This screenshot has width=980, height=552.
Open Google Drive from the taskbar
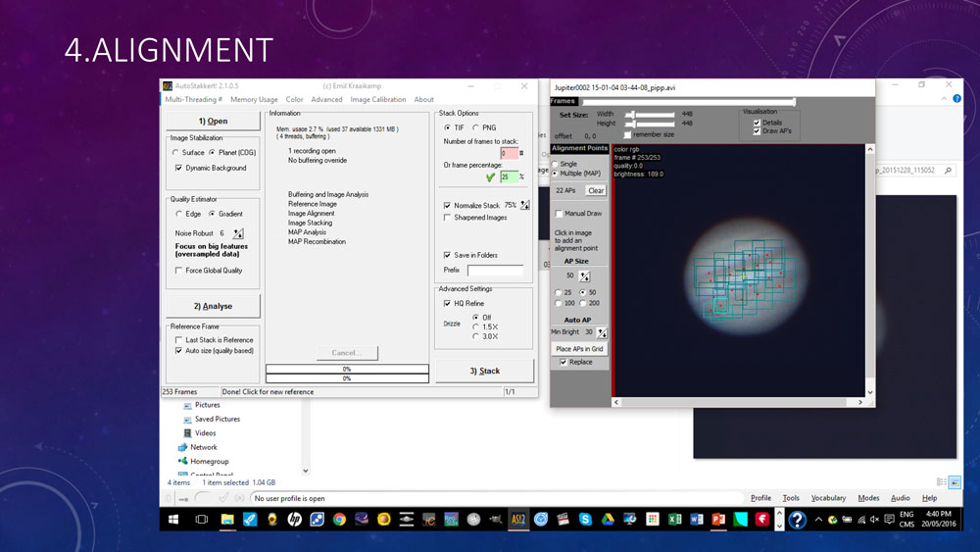click(x=608, y=520)
